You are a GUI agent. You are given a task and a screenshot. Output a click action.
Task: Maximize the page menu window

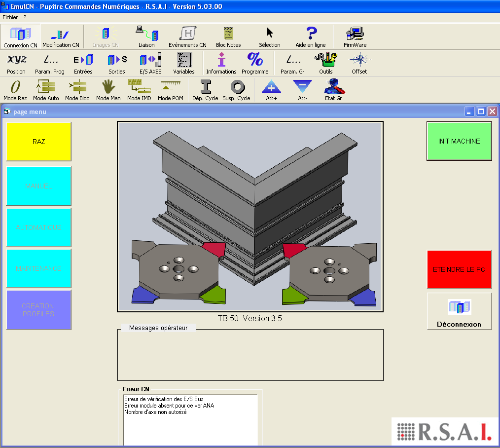(x=481, y=112)
